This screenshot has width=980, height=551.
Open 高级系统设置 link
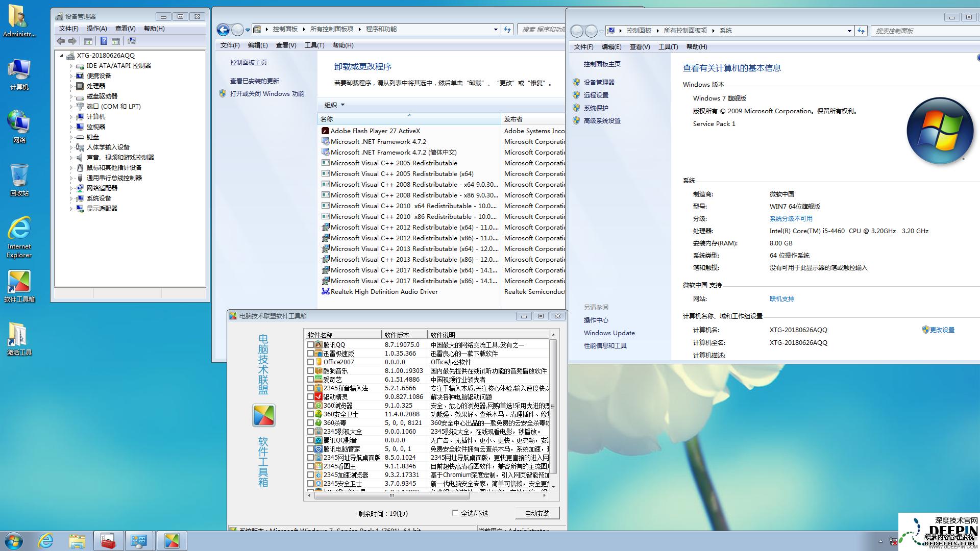(x=602, y=121)
